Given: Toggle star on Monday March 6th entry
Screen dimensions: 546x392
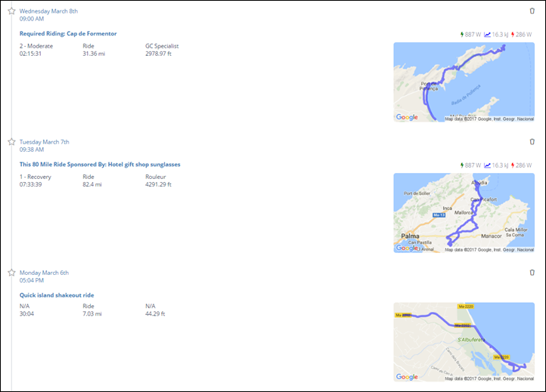Looking at the screenshot, I should [x=11, y=273].
